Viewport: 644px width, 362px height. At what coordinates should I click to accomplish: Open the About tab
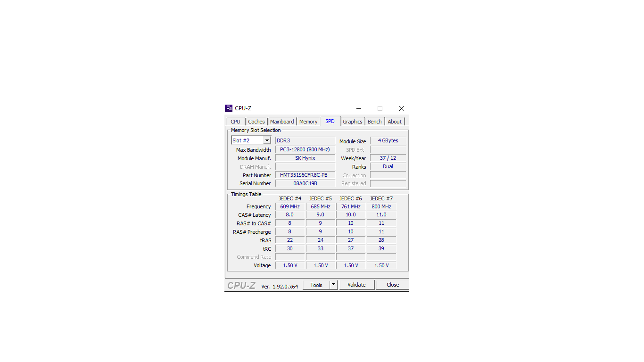coord(395,122)
